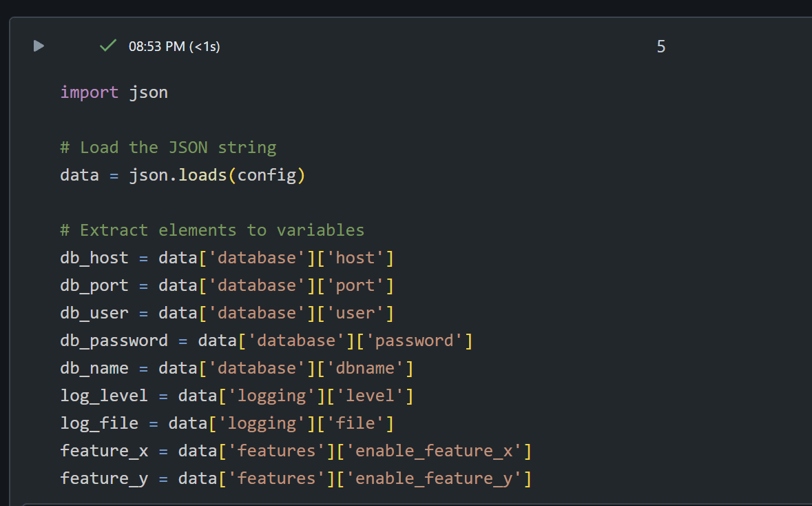Click the 'db_host' assignment line
Viewport: 812px width, 506px height.
227,258
